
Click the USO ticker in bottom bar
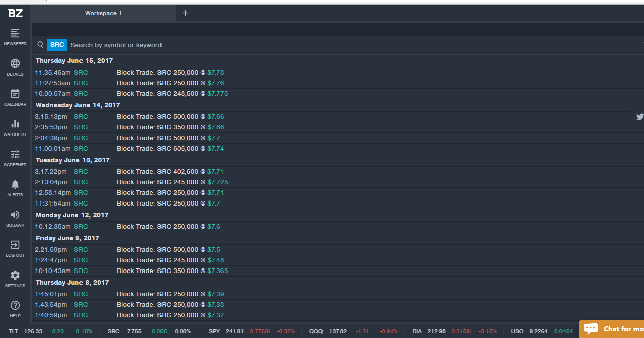tap(517, 331)
